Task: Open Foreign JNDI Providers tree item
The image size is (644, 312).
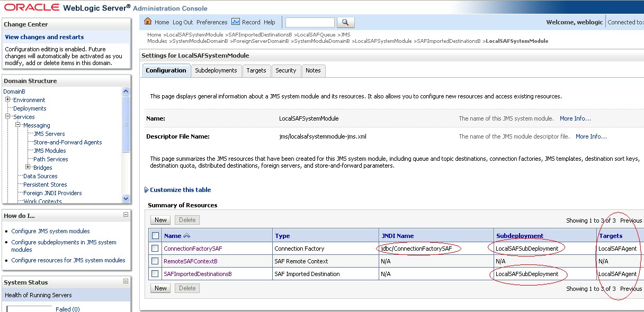Action: click(x=52, y=193)
